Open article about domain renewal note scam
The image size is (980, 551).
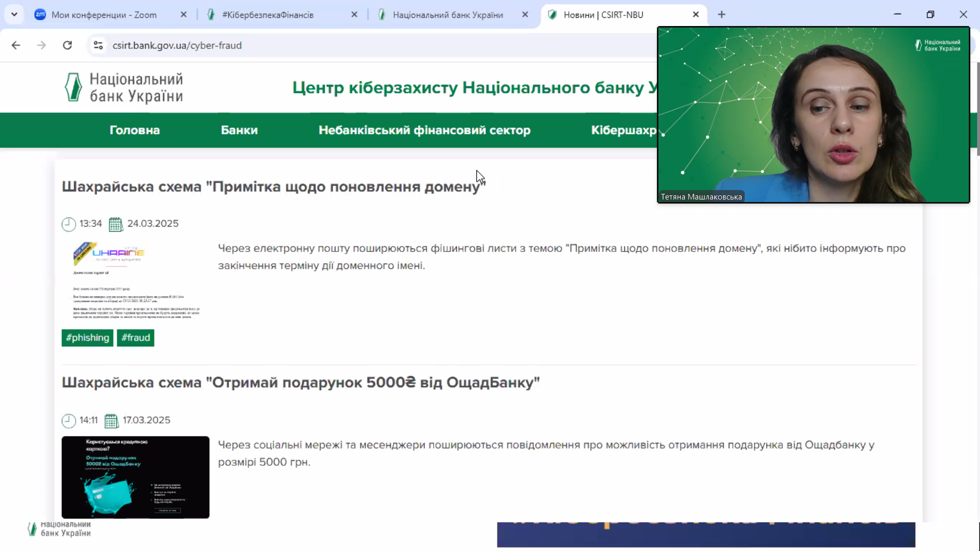click(x=273, y=187)
